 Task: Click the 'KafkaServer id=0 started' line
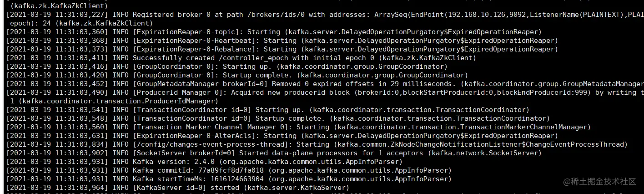click(x=178, y=188)
